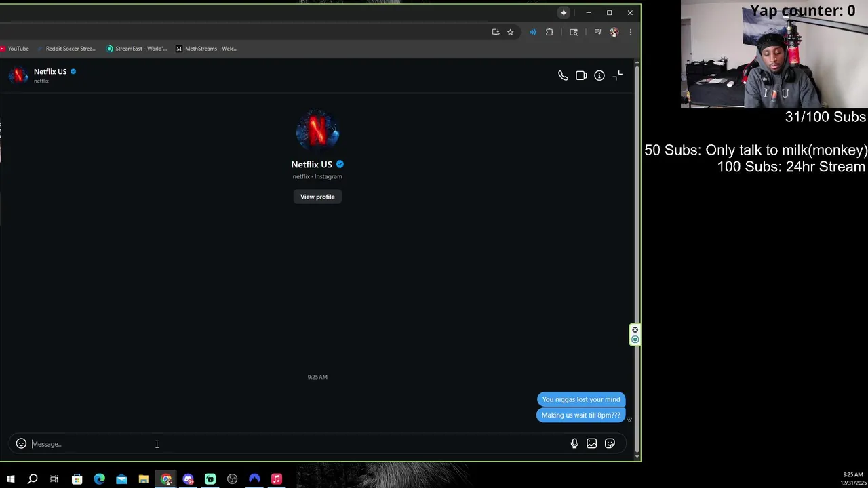This screenshot has width=868, height=488.
Task: Select the 'You niggas lost your mind' message bubble
Action: (581, 399)
